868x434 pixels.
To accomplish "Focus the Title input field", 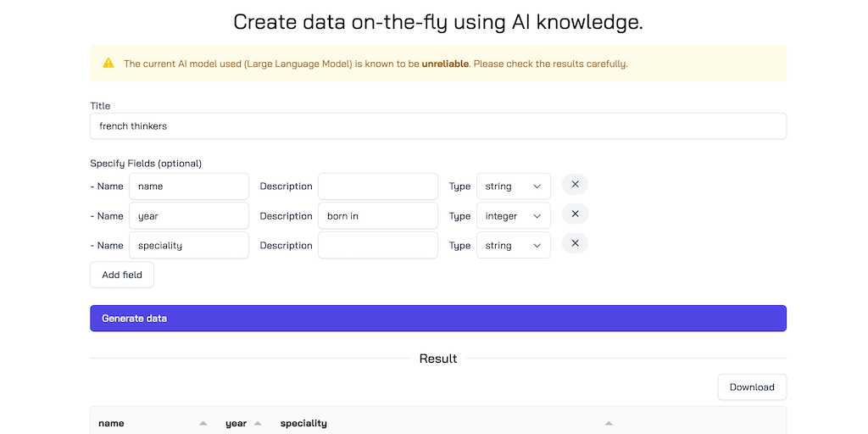I will click(438, 126).
